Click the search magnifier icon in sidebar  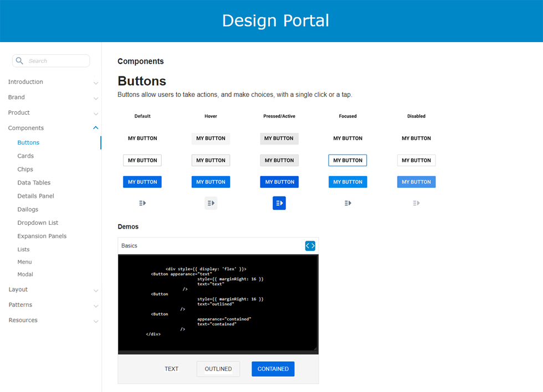[19, 61]
